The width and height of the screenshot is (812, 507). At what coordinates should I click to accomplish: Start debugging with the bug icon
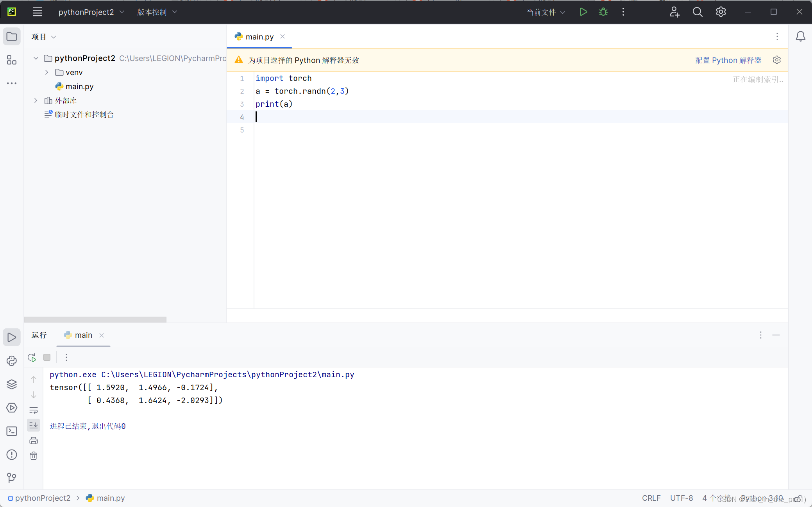click(x=603, y=12)
